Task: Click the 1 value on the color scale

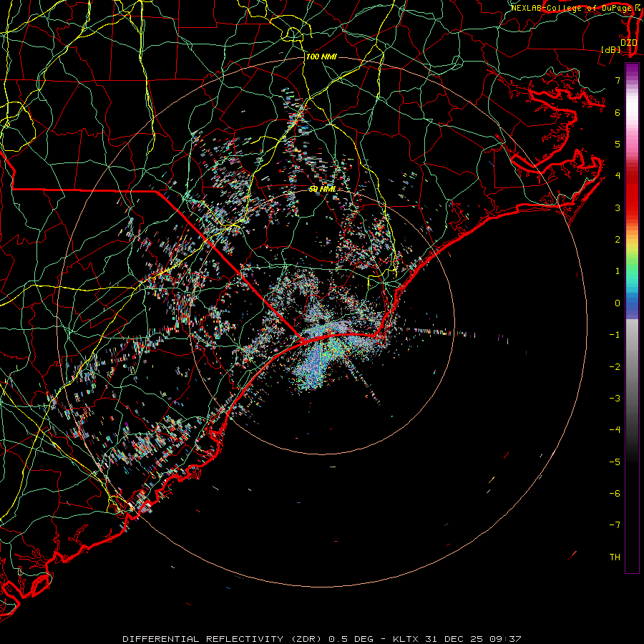Action: click(618, 271)
